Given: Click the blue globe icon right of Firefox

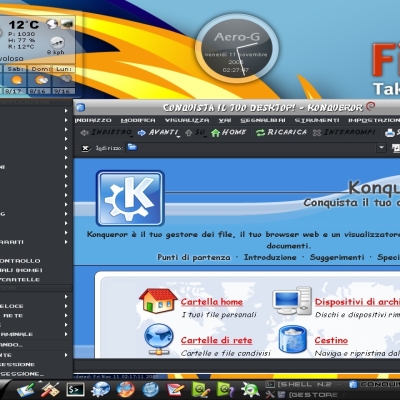Looking at the screenshot, I should [x=151, y=389].
